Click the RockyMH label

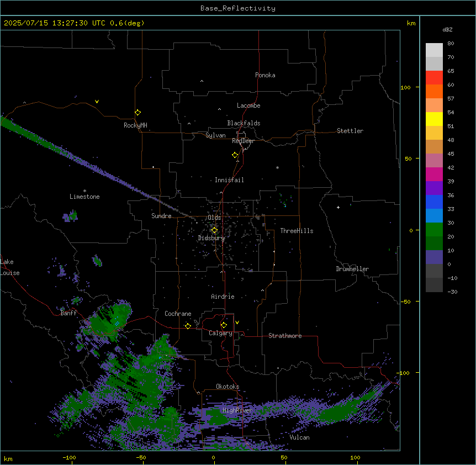coord(135,125)
